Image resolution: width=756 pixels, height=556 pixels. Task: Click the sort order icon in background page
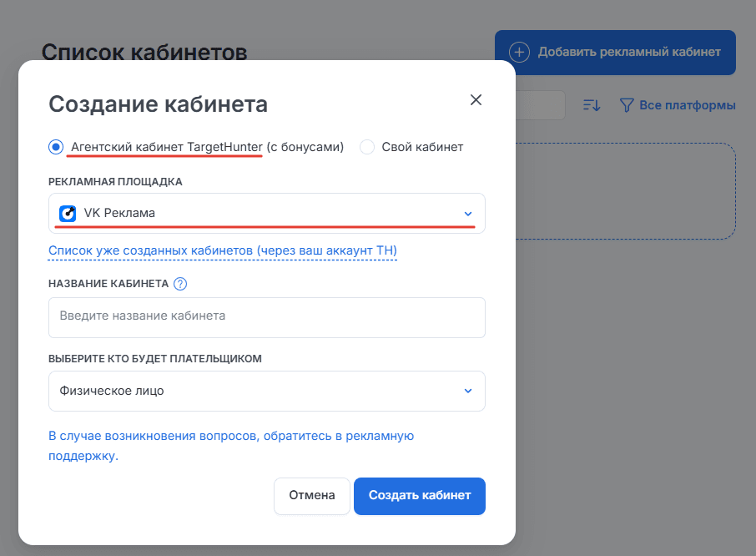point(592,105)
